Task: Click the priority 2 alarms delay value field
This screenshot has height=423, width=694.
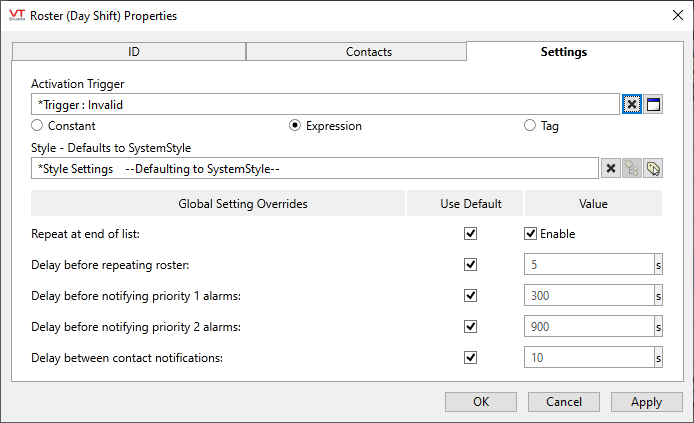Action: pos(588,327)
